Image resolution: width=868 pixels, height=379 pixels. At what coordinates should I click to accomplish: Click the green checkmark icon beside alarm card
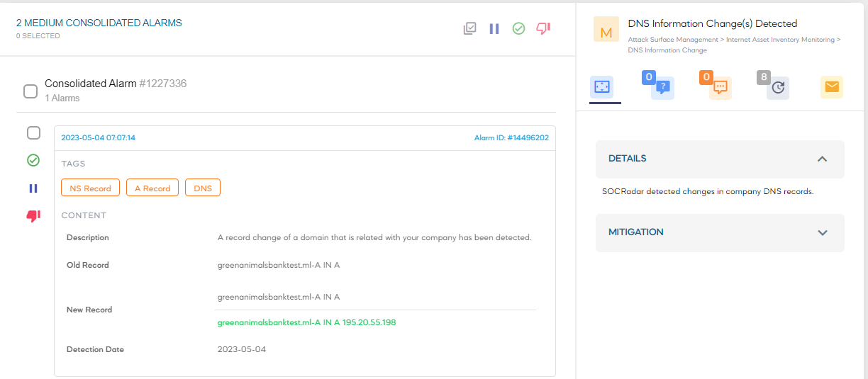[33, 160]
